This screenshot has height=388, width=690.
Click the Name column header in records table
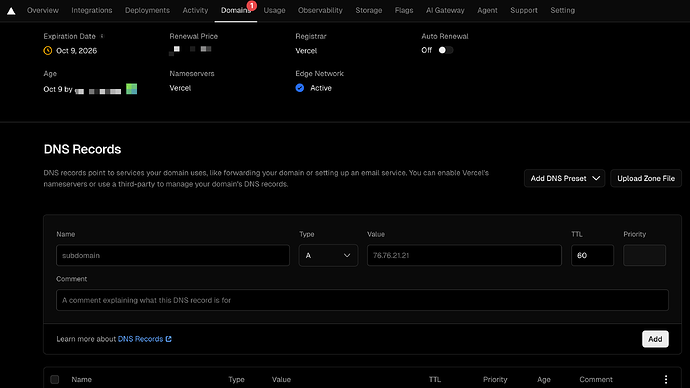click(81, 379)
